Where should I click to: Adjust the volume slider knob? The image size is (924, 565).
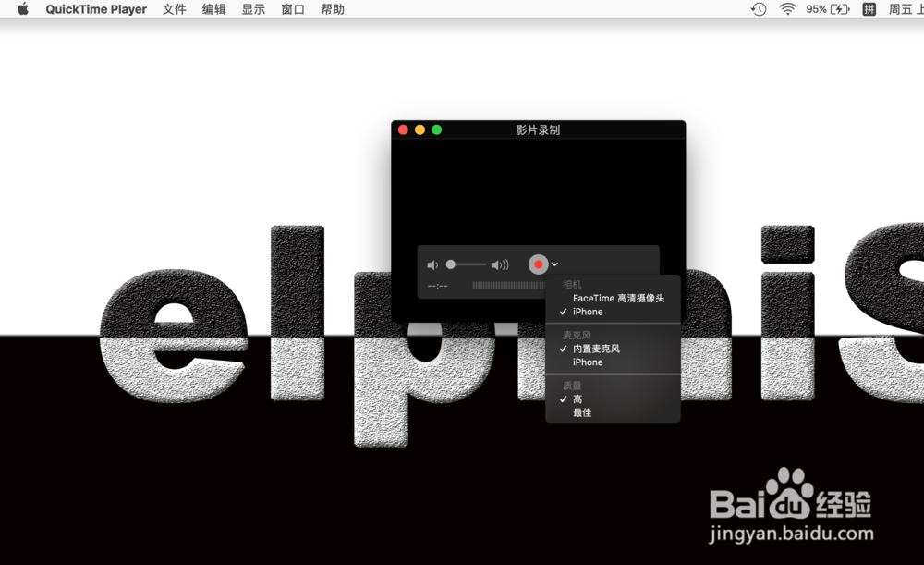tap(451, 264)
